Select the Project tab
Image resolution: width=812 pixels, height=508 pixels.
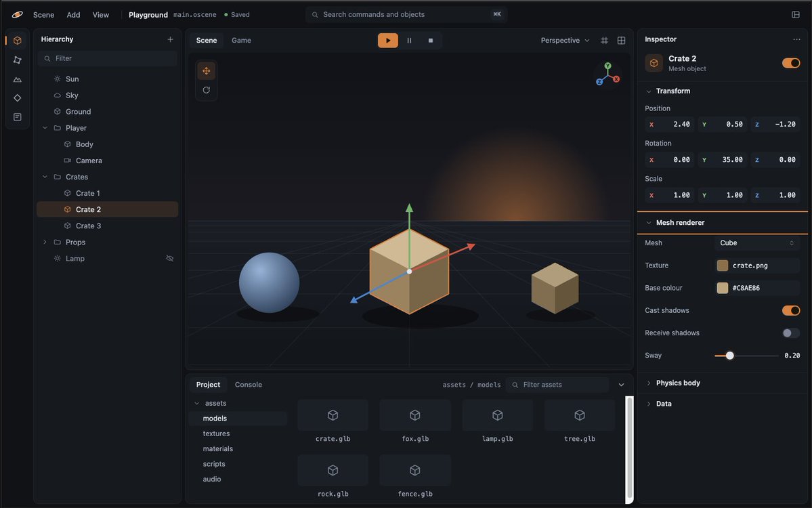pyautogui.click(x=208, y=385)
